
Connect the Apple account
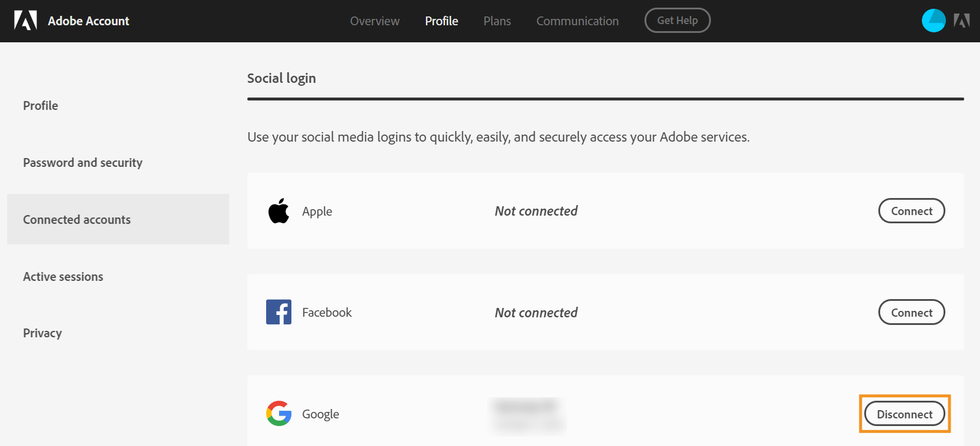pyautogui.click(x=911, y=211)
